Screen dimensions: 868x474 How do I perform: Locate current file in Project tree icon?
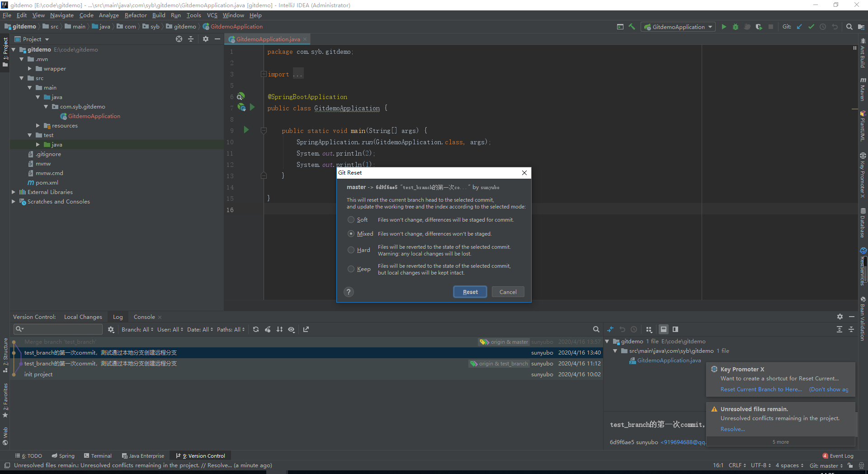179,39
